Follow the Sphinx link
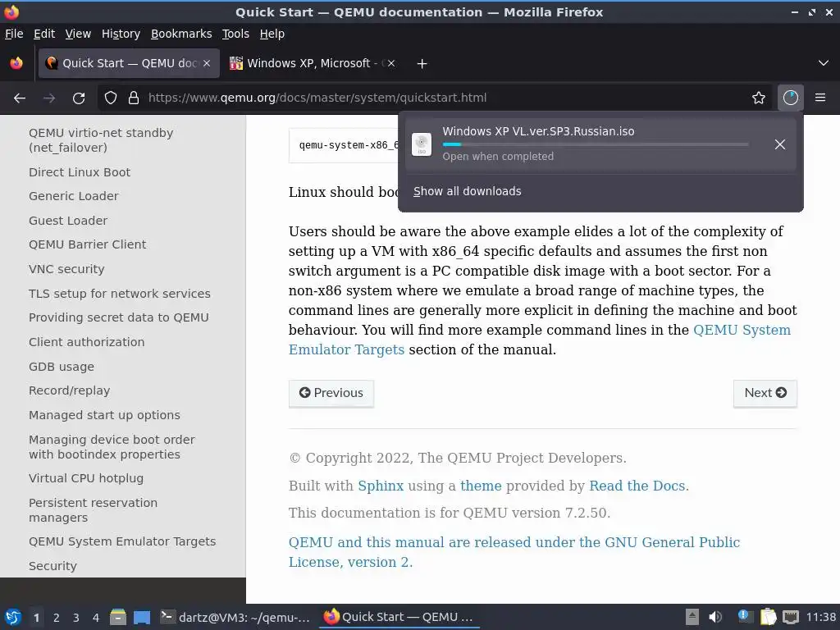This screenshot has width=840, height=630. coord(381,486)
